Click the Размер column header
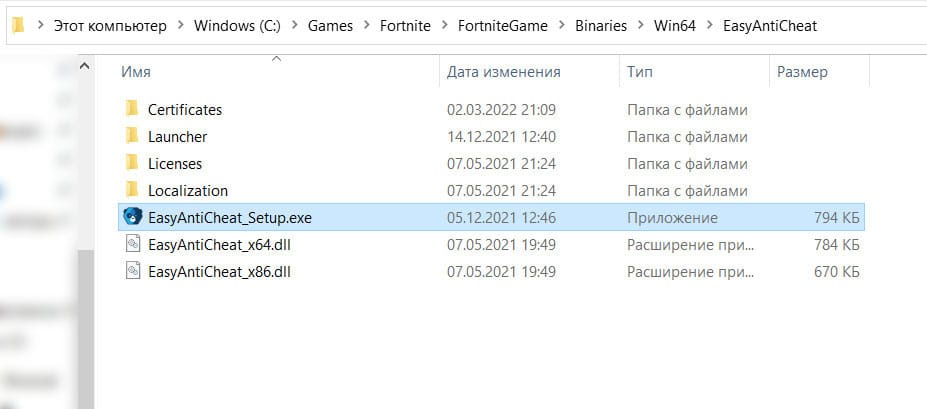The height and width of the screenshot is (409, 927). coord(802,72)
